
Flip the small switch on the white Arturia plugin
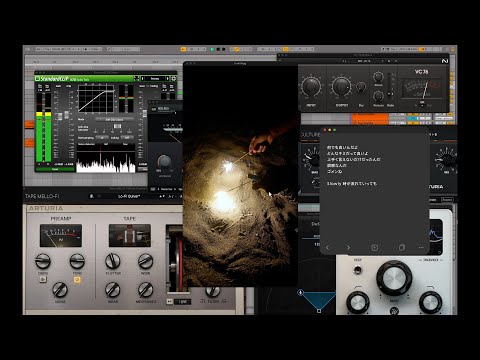[x=358, y=269]
